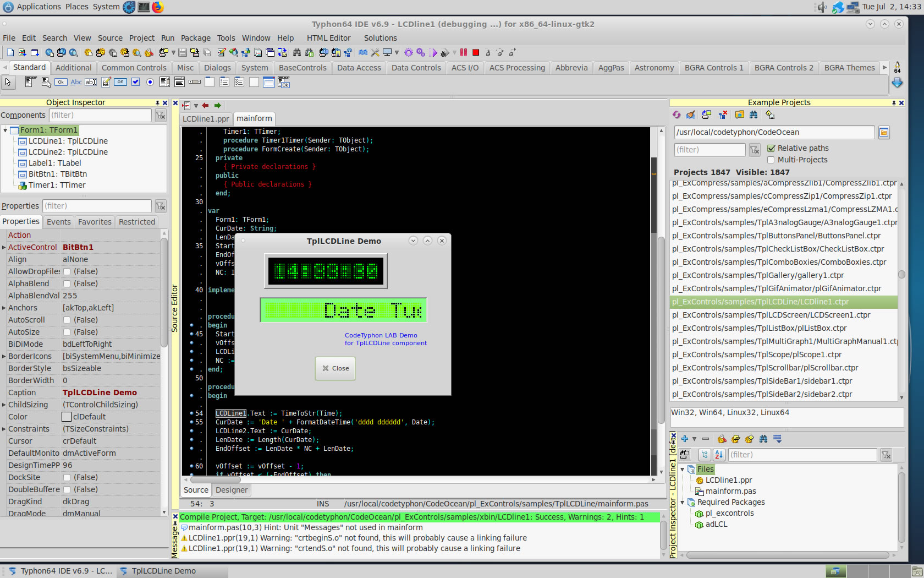Click the New Unit icon in main toolbar
The image size is (924, 578).
pyautogui.click(x=22, y=52)
